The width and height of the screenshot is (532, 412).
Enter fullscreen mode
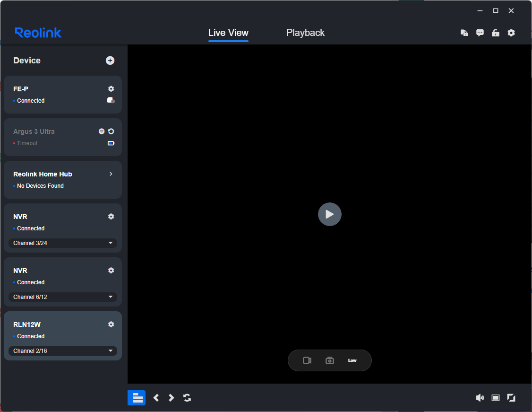coord(511,398)
